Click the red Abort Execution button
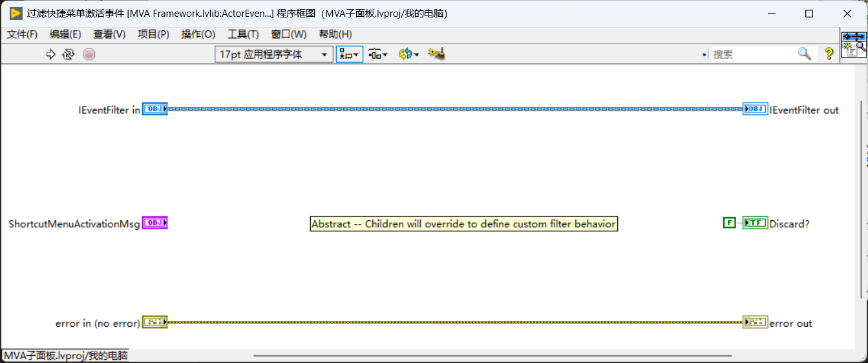 (x=89, y=54)
